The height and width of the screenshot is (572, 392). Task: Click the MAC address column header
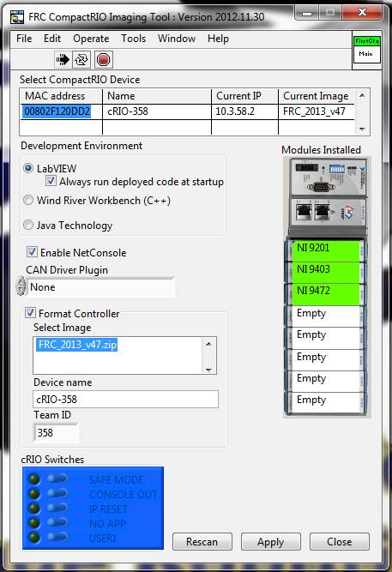(61, 96)
